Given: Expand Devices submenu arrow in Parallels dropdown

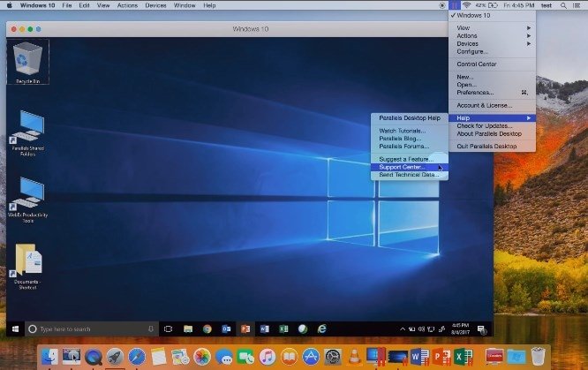Looking at the screenshot, I should pos(528,43).
